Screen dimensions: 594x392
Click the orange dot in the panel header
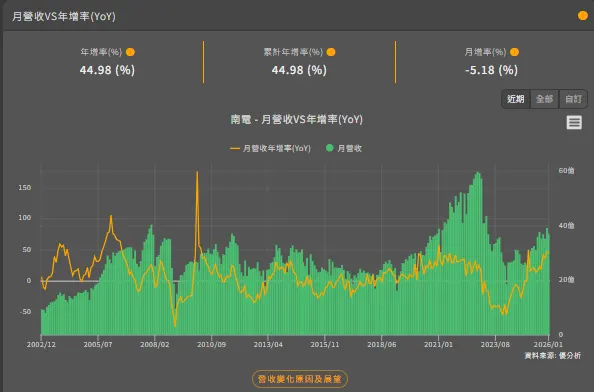[583, 16]
